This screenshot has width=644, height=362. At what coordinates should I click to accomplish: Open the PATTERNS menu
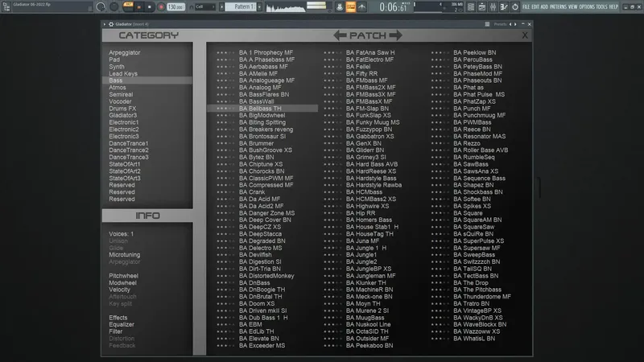tap(558, 7)
